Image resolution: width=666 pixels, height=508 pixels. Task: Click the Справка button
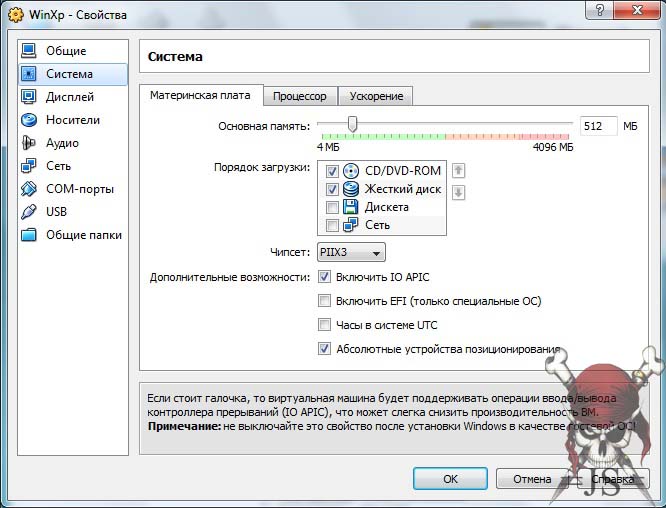pyautogui.click(x=613, y=479)
